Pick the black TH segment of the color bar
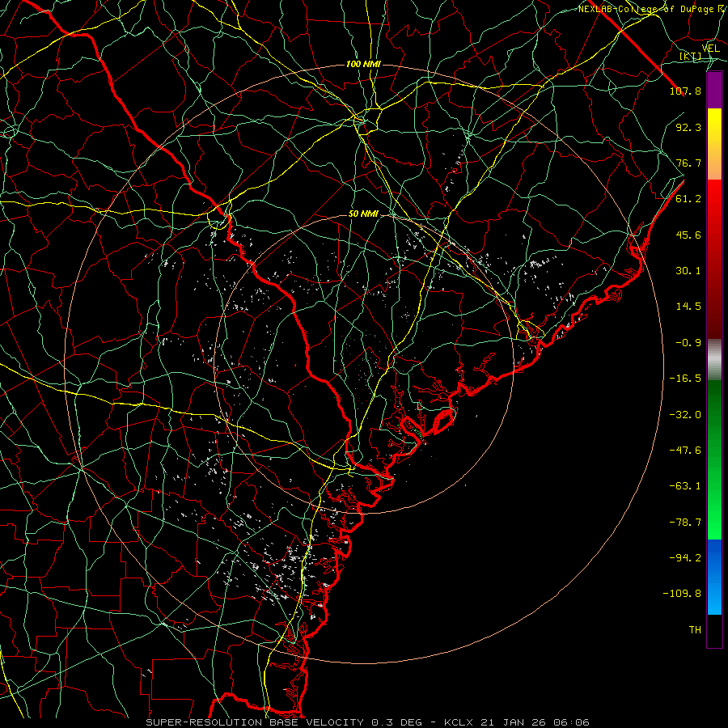The height and width of the screenshot is (728, 728). tap(714, 631)
